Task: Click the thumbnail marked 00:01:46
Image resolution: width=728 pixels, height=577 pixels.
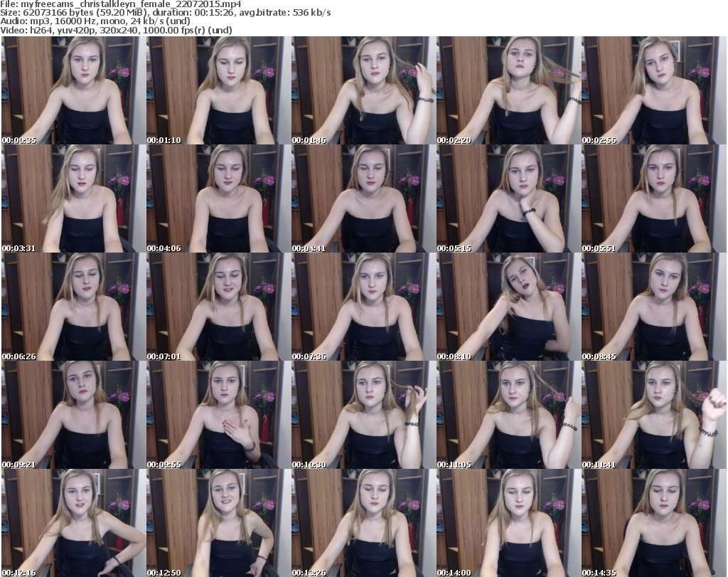Action: click(x=363, y=90)
